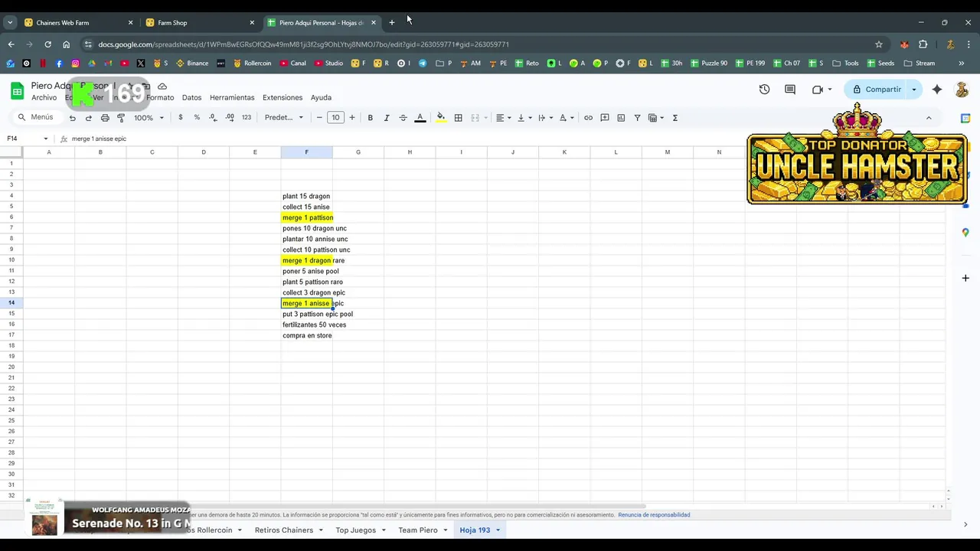Switch to the Top Juegos sheet tab
The width and height of the screenshot is (980, 551).
click(x=355, y=530)
